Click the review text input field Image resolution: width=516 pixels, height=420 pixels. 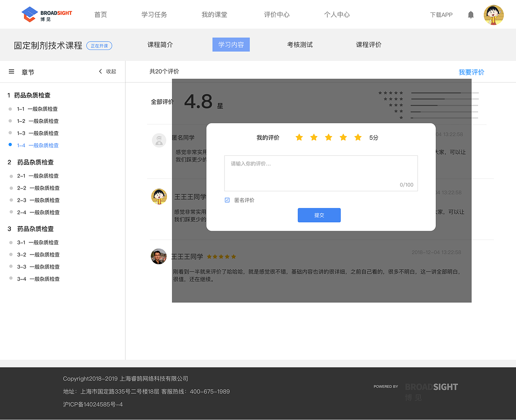(x=321, y=171)
